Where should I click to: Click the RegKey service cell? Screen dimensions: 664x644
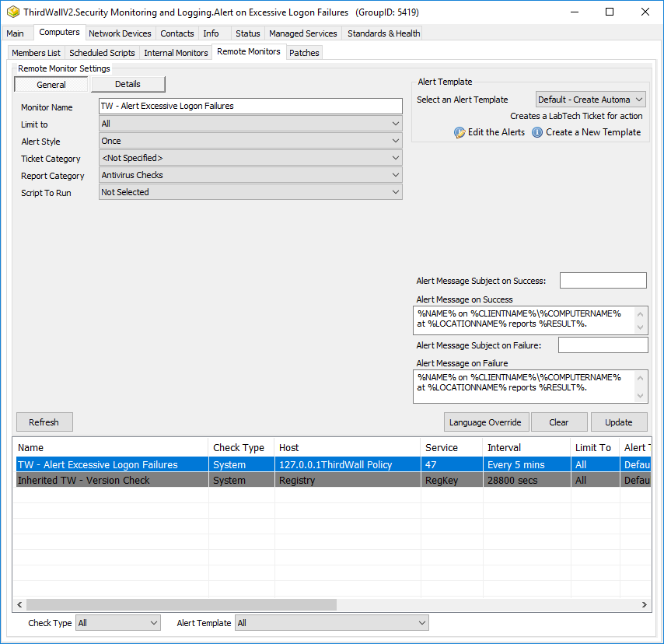pos(452,480)
